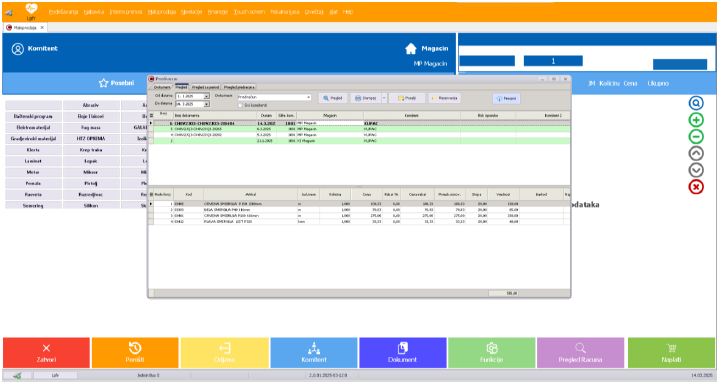Click the quantity field showing 1
This screenshot has width=718, height=383.
(553, 61)
